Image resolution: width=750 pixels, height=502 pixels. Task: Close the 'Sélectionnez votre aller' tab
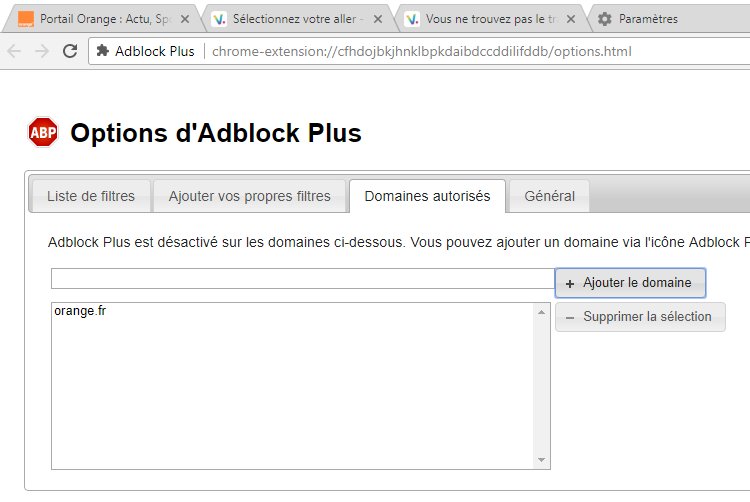point(377,19)
